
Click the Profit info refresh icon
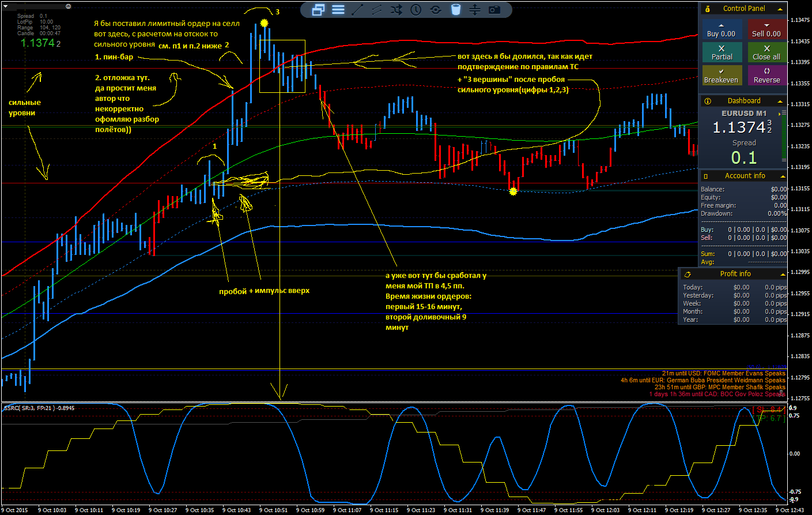point(688,274)
